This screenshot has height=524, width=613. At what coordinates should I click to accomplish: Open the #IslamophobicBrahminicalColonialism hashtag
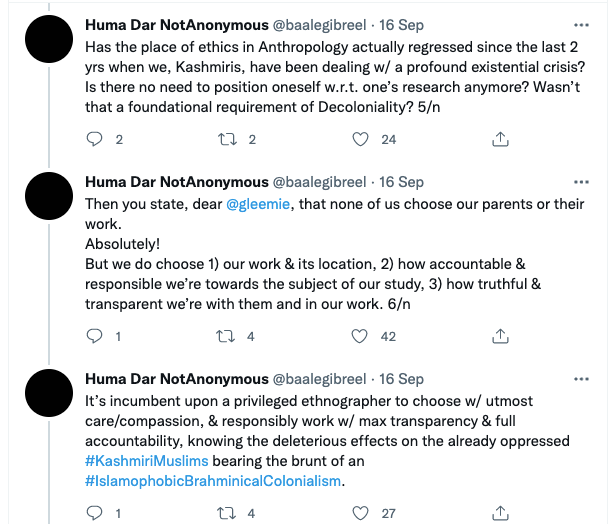coord(214,481)
